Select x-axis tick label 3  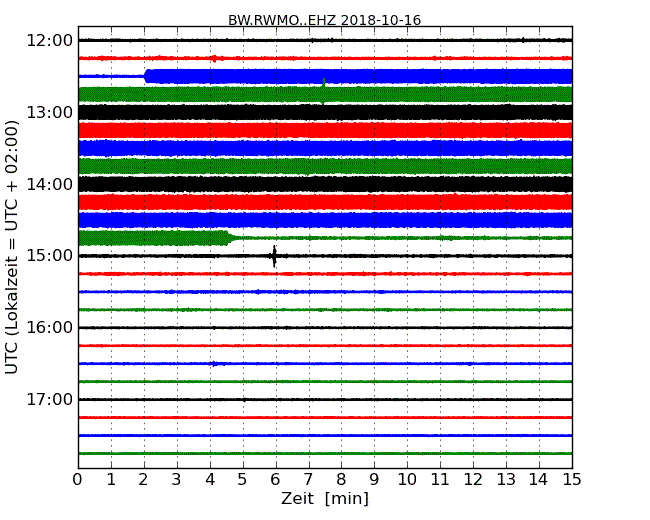[177, 480]
